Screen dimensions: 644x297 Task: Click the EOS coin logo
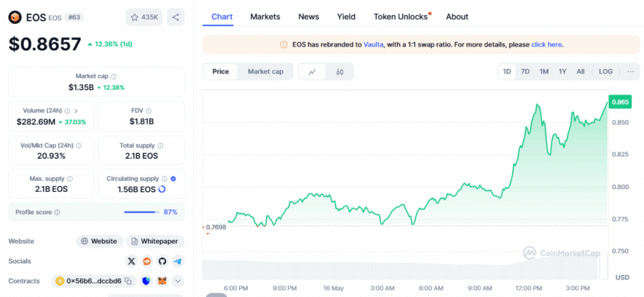coord(15,17)
